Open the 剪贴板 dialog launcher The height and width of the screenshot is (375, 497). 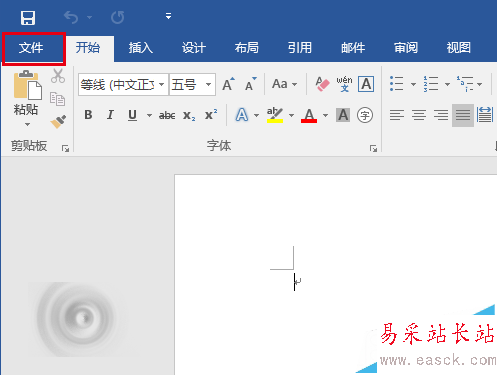[x=65, y=148]
